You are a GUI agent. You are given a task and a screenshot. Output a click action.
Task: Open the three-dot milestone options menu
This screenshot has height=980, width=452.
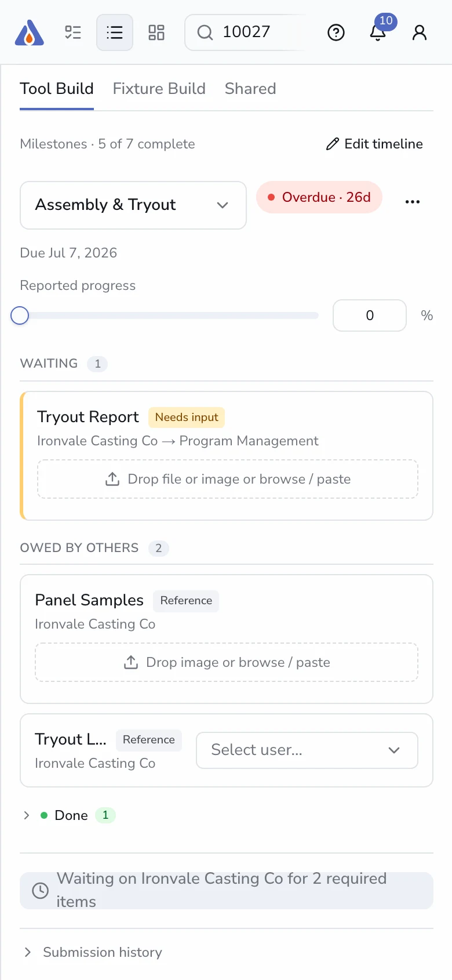413,202
